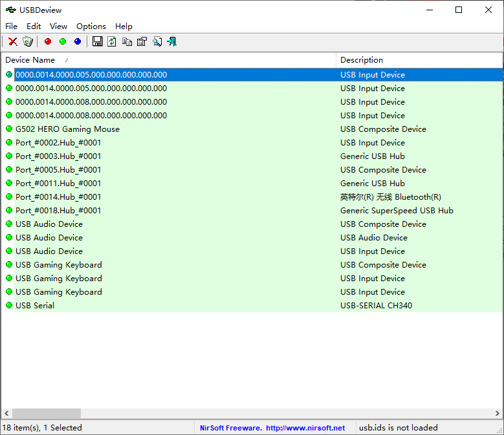This screenshot has height=435, width=504.
Task: Click green dot beside Port_#0002.Hub_#0001
Action: coord(9,143)
